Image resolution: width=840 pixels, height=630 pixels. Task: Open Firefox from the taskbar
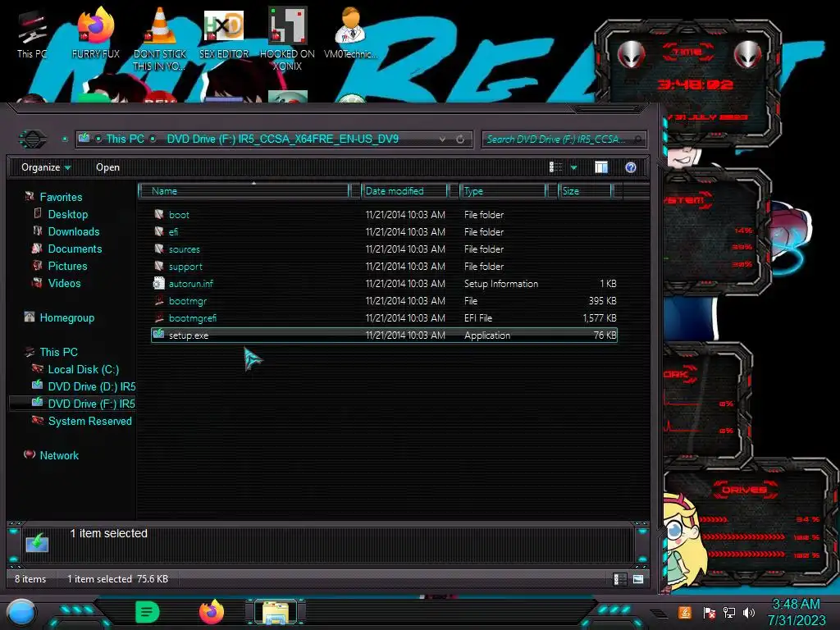point(212,612)
